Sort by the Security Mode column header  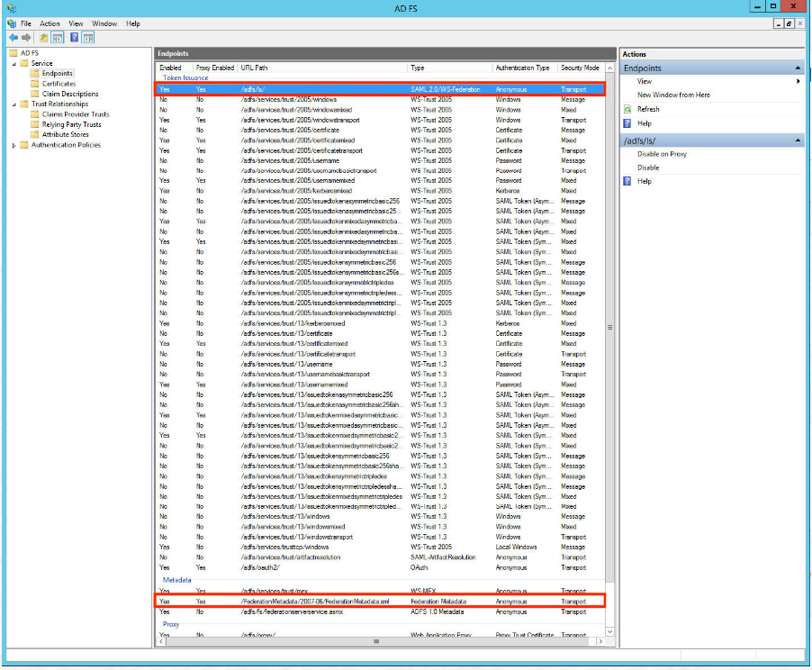pos(581,68)
